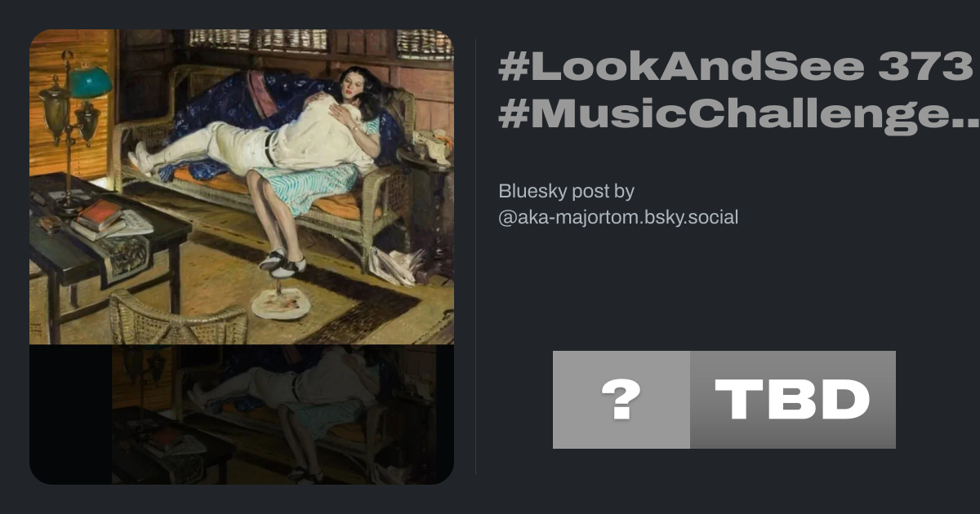The image size is (980, 514).
Task: Click the window blinds atop the painting
Action: [x=321, y=40]
